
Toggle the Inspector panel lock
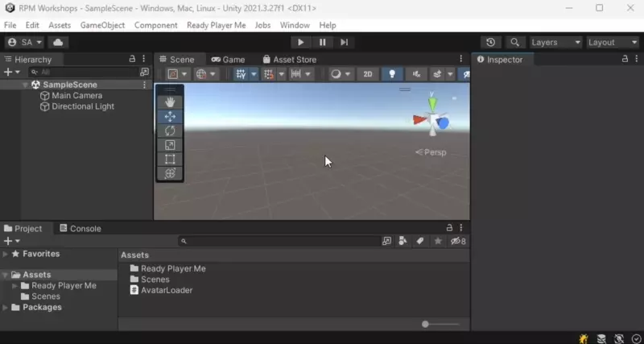[624, 60]
